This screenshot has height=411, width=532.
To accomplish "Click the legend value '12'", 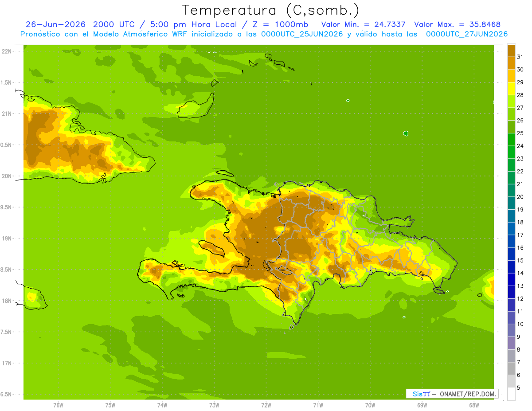I will 520,298.
